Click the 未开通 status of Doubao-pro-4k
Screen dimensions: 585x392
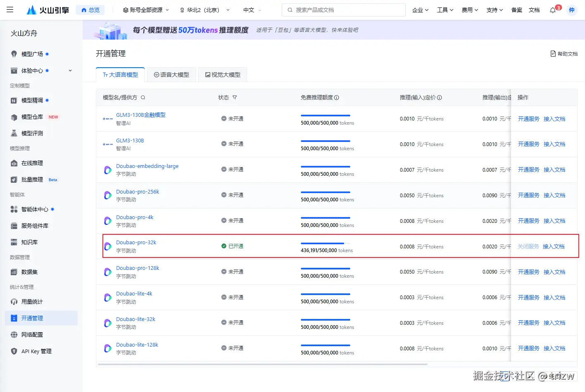(x=233, y=221)
